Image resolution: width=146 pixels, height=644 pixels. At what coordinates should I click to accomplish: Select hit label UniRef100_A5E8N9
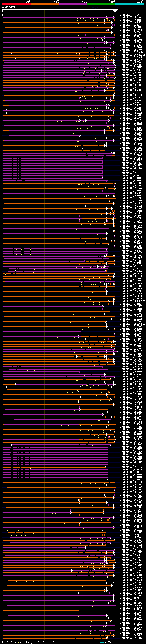(131, 20)
